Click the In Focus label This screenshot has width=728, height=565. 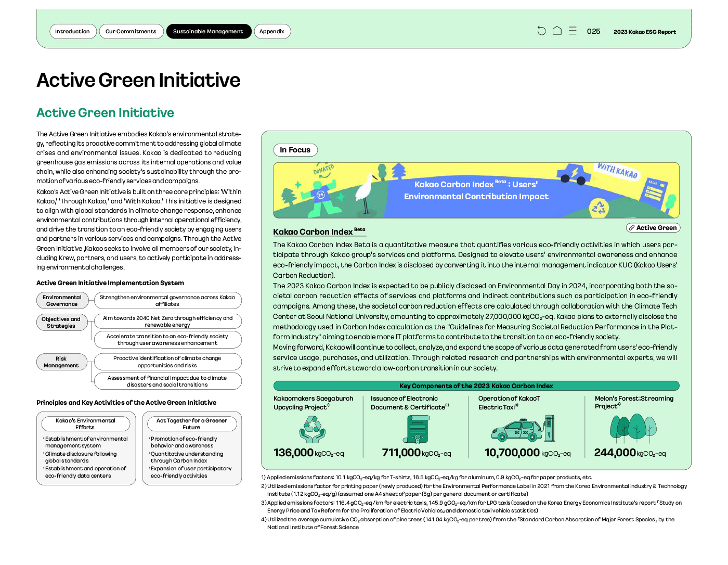(x=295, y=150)
